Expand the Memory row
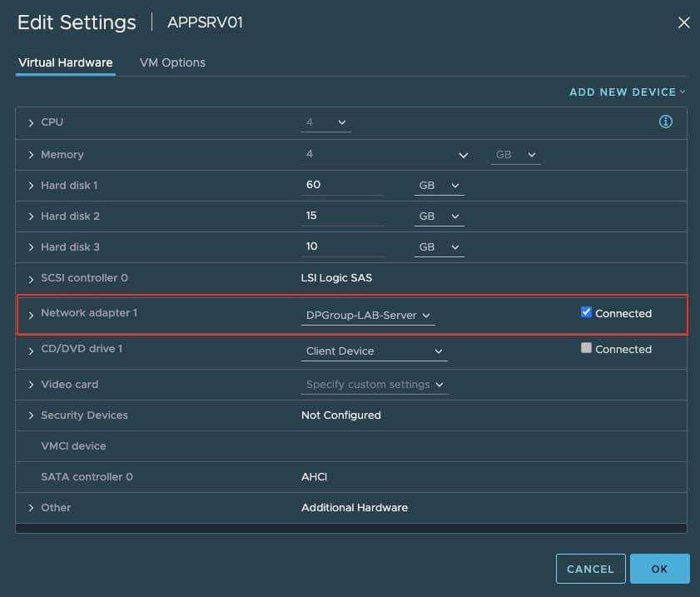The image size is (700, 597). (31, 155)
